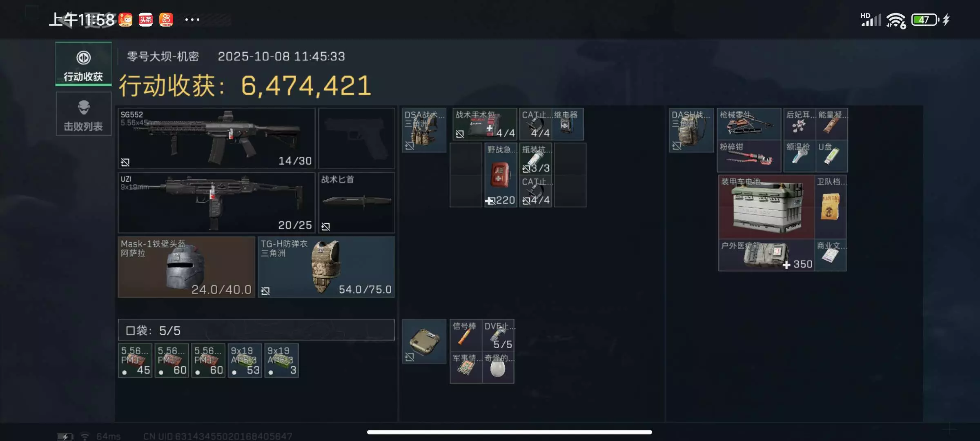Screen dimensions: 980x441
Task: Select the 9x19 AP6.3 ammo stack of 53
Action: pyautogui.click(x=245, y=360)
